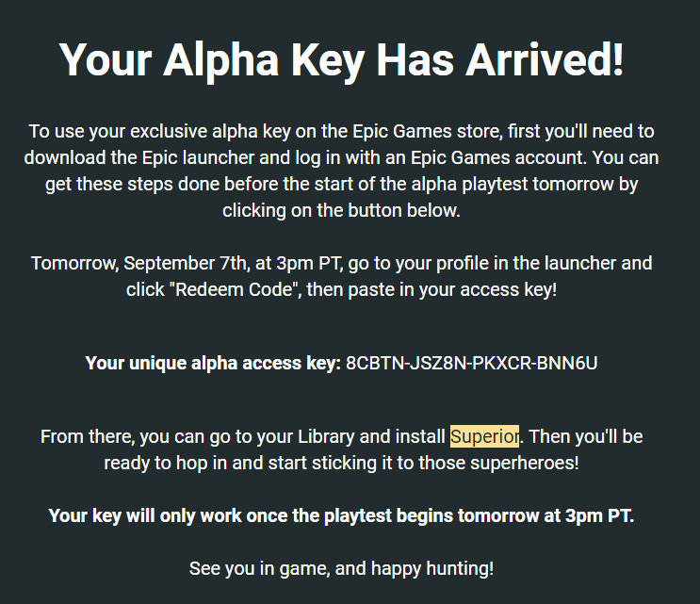
Task: Click the "Your Alpha Key Has Arrived!" heading
Action: (x=341, y=61)
